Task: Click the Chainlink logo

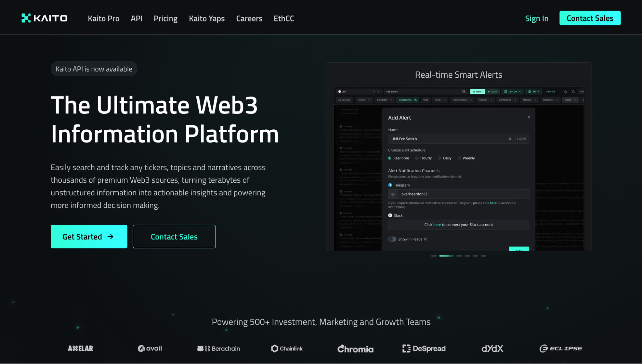Action: 287,349
